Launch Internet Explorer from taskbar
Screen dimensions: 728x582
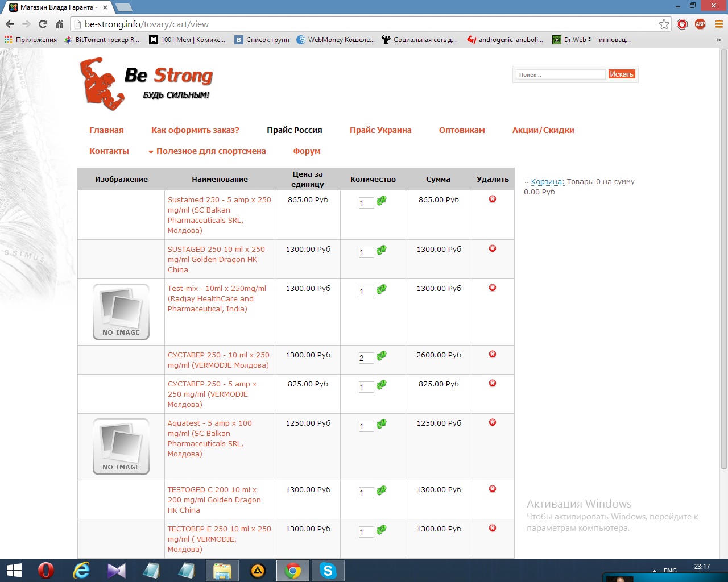pos(81,570)
